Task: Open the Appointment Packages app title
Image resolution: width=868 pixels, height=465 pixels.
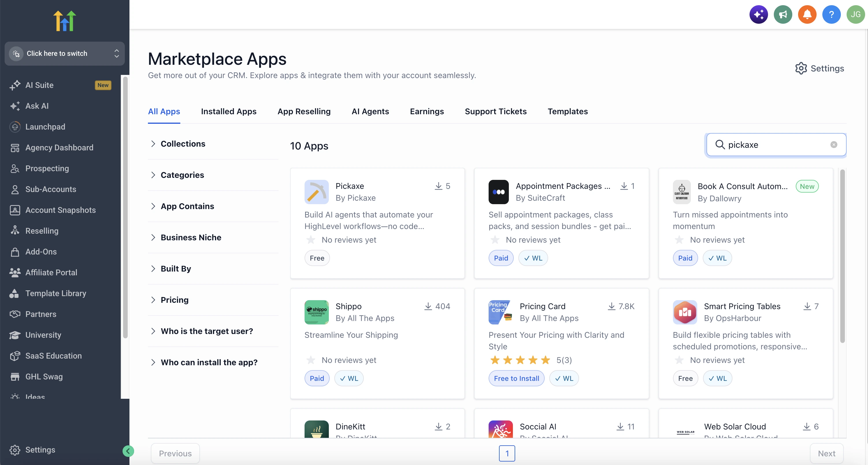Action: [x=563, y=186]
